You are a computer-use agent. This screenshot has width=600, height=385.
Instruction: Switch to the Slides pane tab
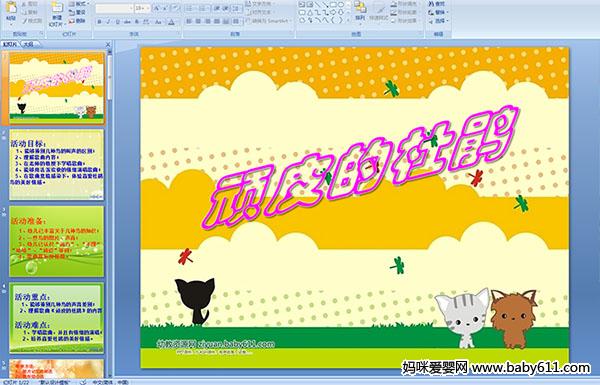tap(10, 44)
